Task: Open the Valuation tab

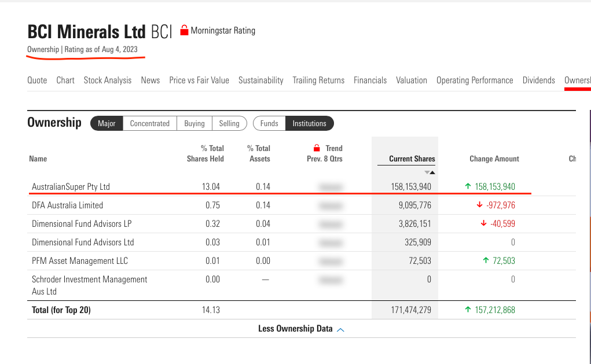Action: pyautogui.click(x=411, y=80)
